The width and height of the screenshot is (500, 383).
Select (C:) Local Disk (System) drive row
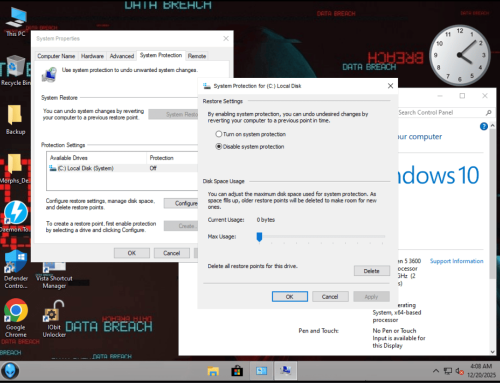pos(123,168)
